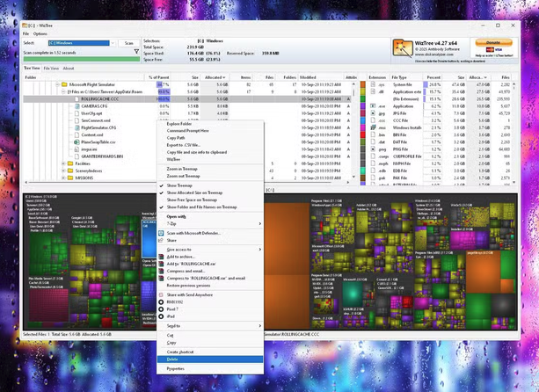Click the device icon beside Pixel 7

(161, 309)
